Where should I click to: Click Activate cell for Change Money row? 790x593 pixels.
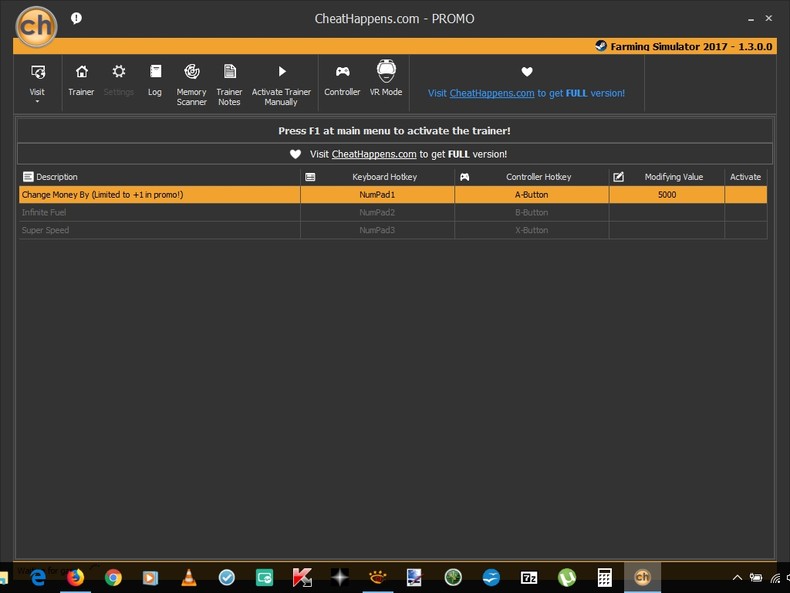(x=746, y=195)
